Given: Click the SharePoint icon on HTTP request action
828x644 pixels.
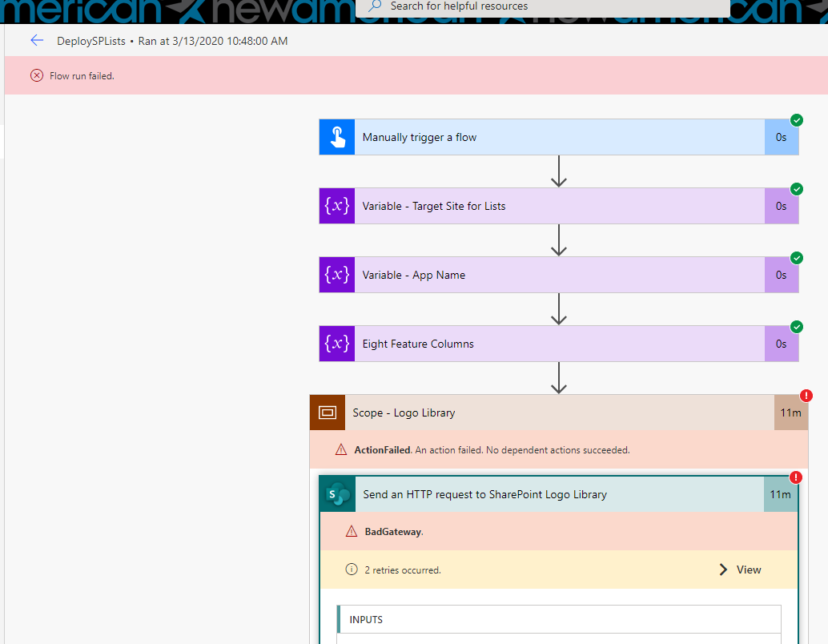Looking at the screenshot, I should [336, 494].
